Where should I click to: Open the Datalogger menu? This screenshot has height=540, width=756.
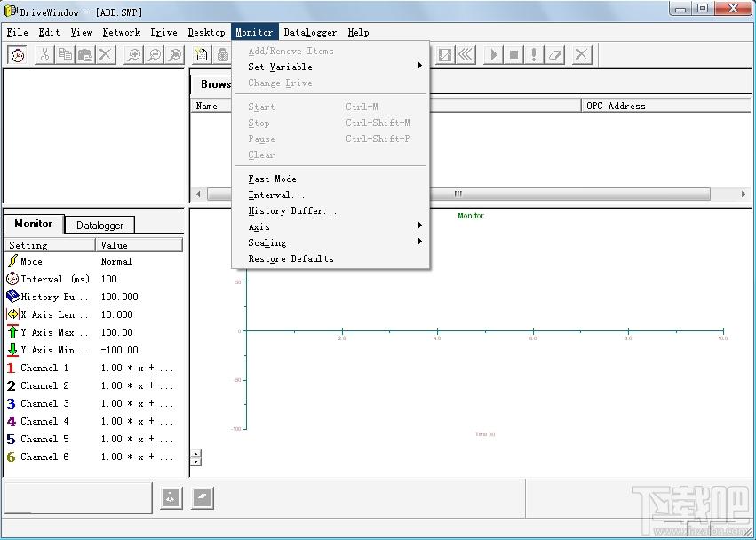310,32
